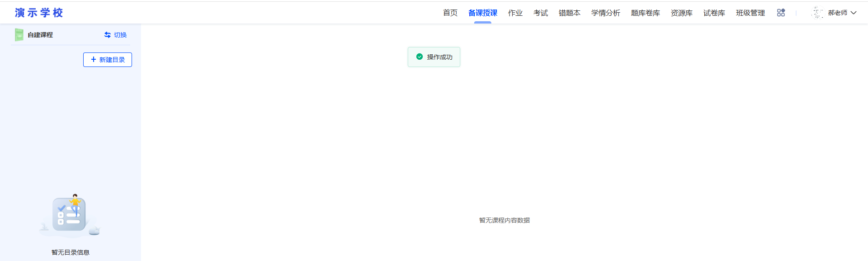Switch to the 错题本 tab

pyautogui.click(x=570, y=13)
